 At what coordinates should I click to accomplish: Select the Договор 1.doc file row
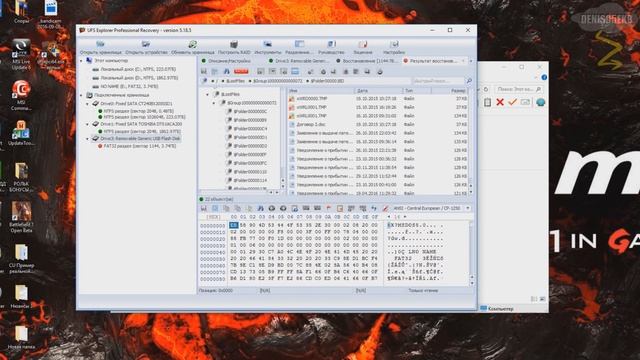coord(378,124)
